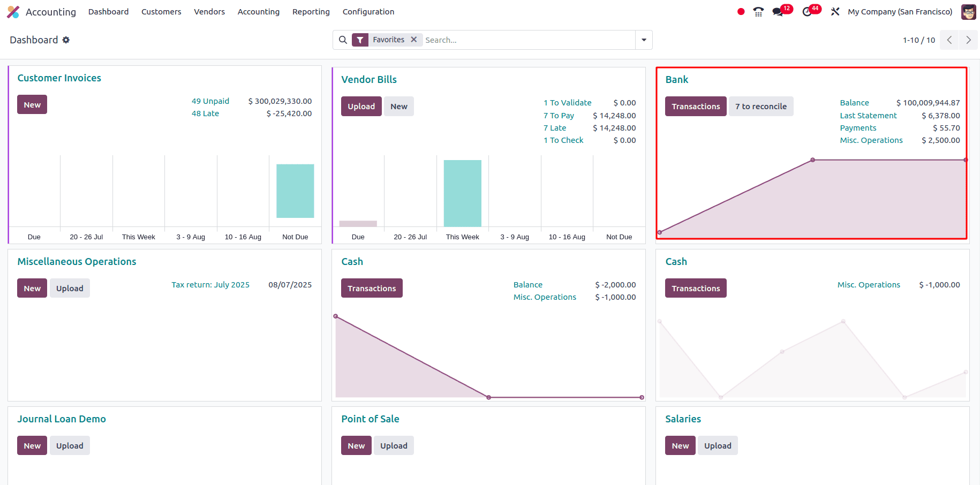
Task: Open the Configuration menu
Action: (368, 11)
